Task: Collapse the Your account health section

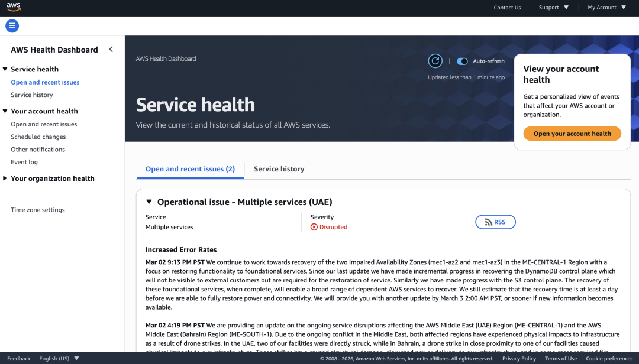Action: (5, 111)
